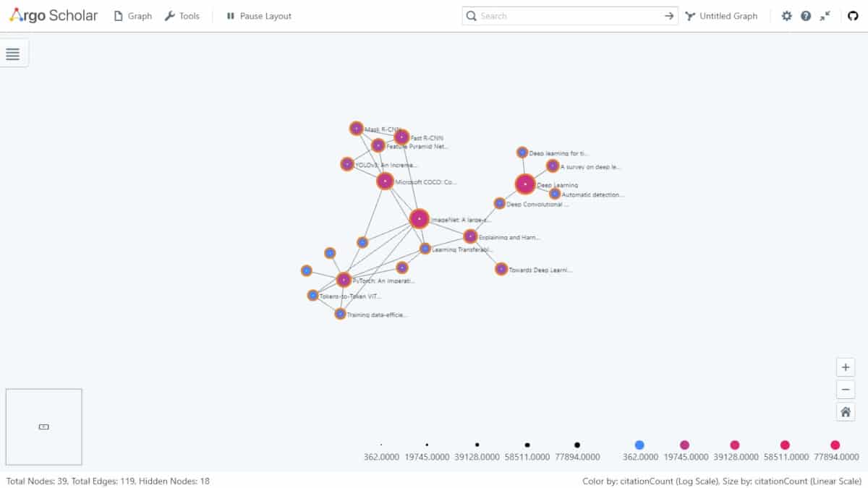
Task: Open the Graph menu
Action: (133, 16)
